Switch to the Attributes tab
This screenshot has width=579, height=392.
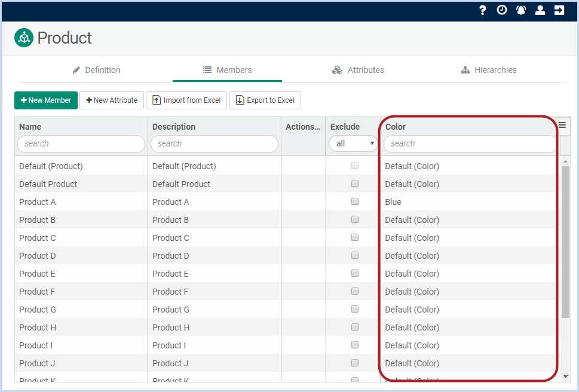point(358,70)
